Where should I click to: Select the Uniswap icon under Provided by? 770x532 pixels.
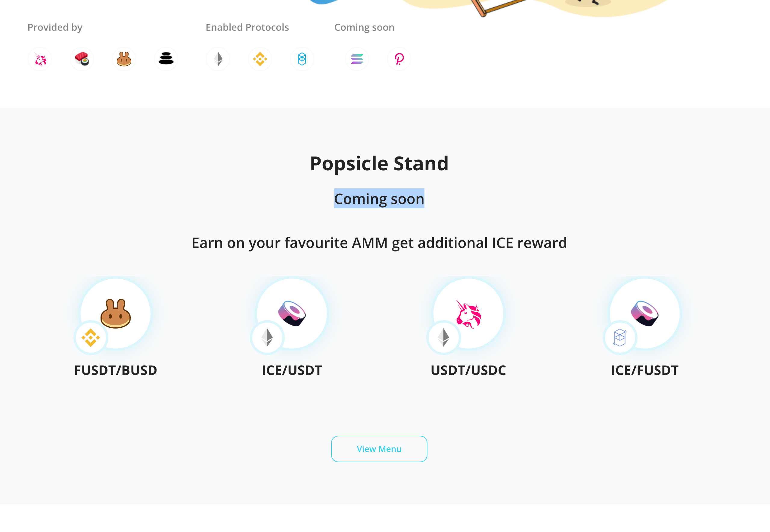pos(40,59)
